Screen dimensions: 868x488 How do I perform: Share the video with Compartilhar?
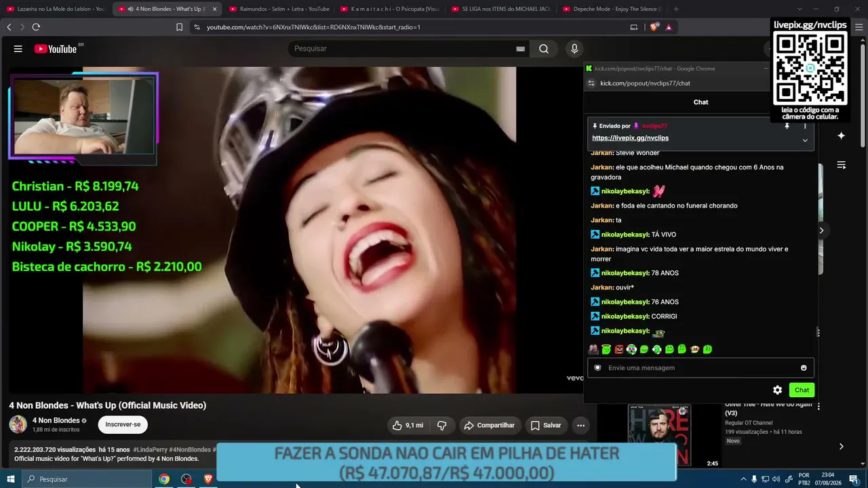point(489,426)
